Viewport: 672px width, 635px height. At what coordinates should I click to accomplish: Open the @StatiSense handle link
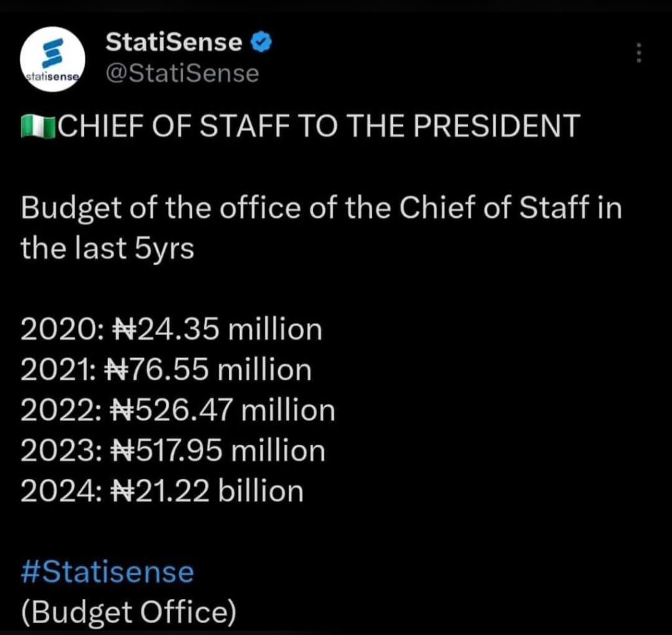click(182, 73)
